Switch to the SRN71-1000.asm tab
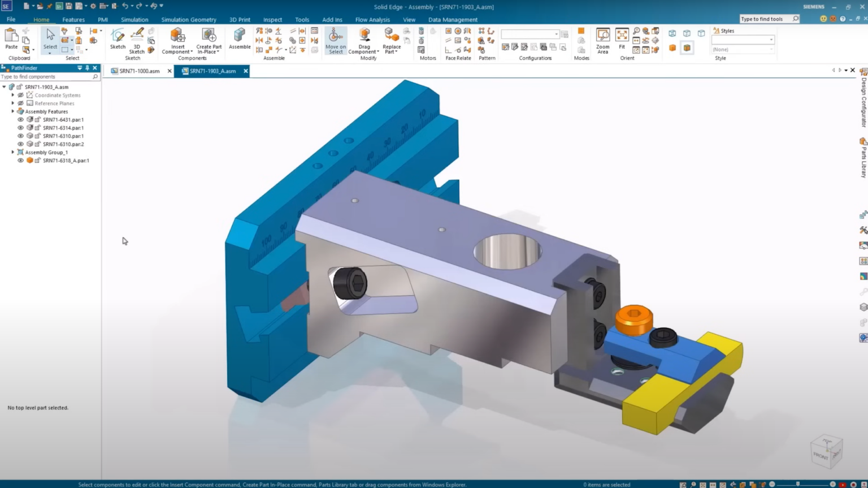 [140, 71]
